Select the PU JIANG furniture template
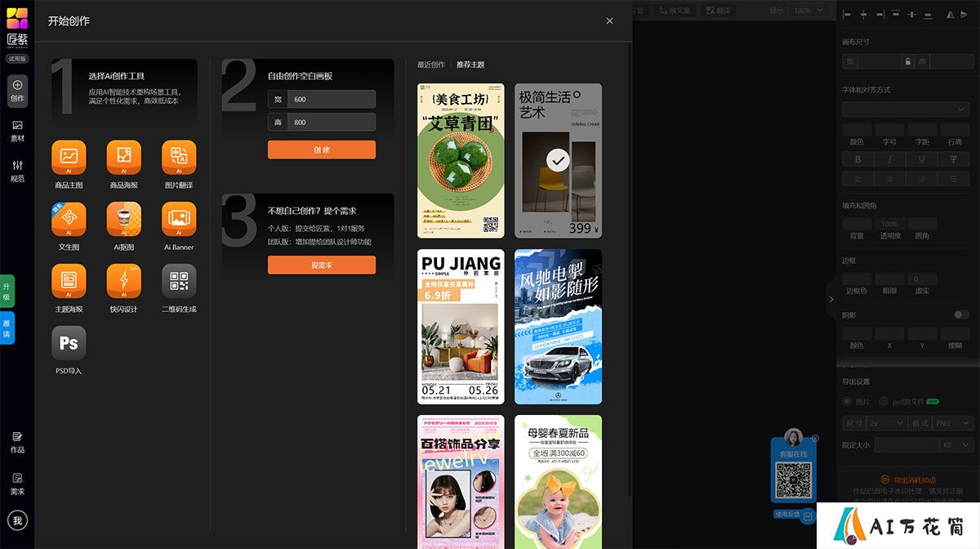The image size is (980, 549). coord(461,327)
